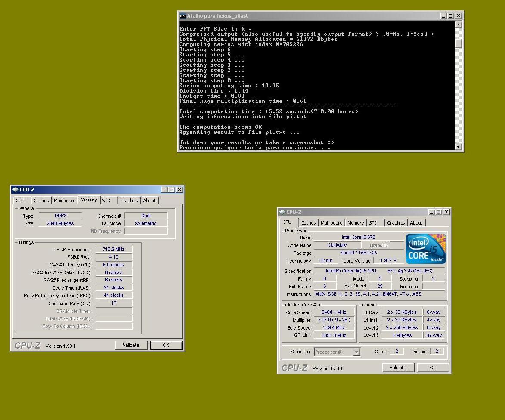The width and height of the screenshot is (505, 420).
Task: Open the Graphics tab in the right CPU-Z window
Action: [396, 223]
